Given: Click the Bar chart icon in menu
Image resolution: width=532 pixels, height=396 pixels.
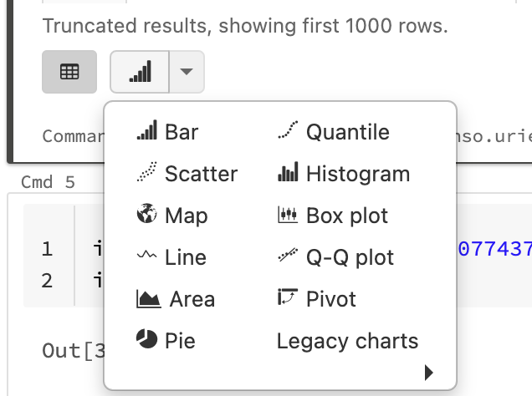Looking at the screenshot, I should click(146, 131).
